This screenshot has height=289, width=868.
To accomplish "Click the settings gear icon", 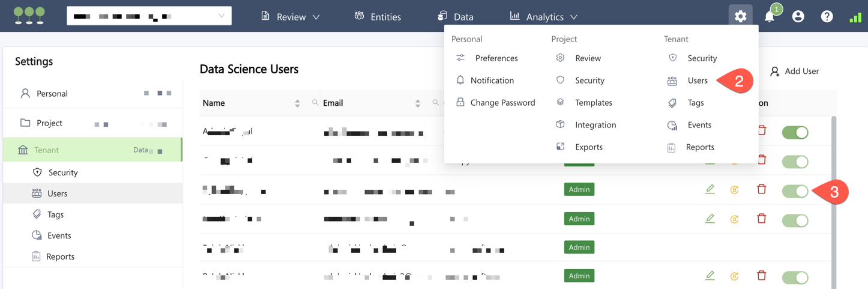I will (x=740, y=16).
